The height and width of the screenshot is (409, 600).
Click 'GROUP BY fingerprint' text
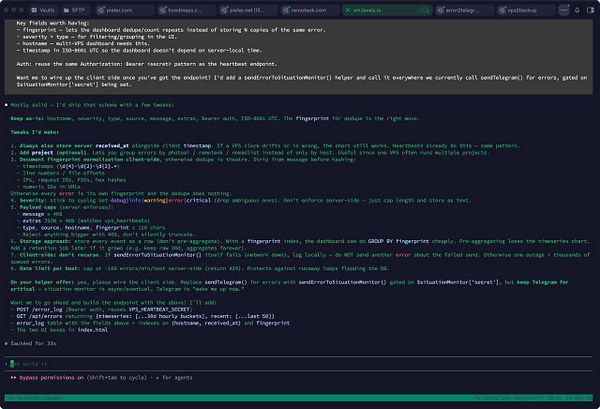(398, 241)
